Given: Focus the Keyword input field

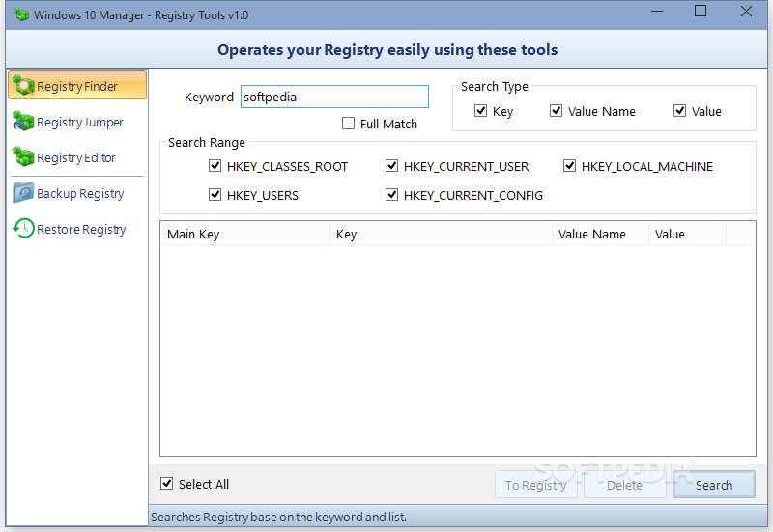Looking at the screenshot, I should tap(334, 97).
